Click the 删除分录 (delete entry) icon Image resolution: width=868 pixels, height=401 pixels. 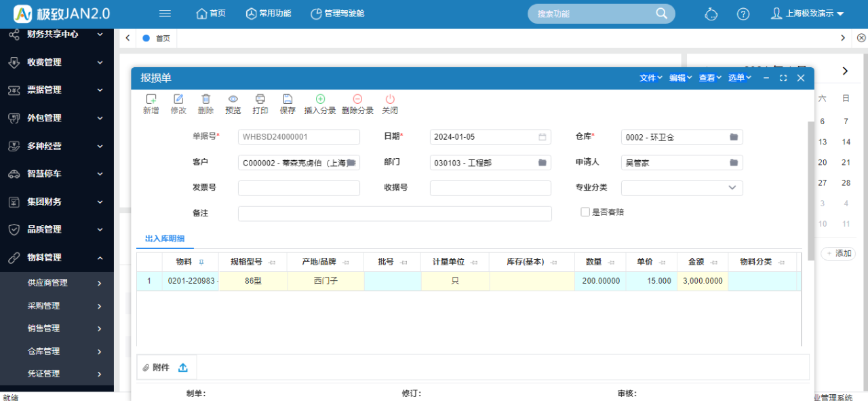coord(357,99)
